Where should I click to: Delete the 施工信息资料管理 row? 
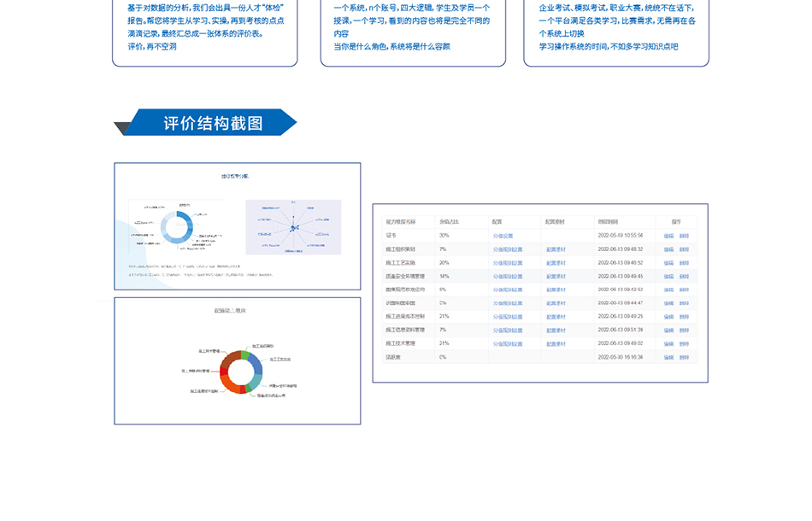[684, 330]
